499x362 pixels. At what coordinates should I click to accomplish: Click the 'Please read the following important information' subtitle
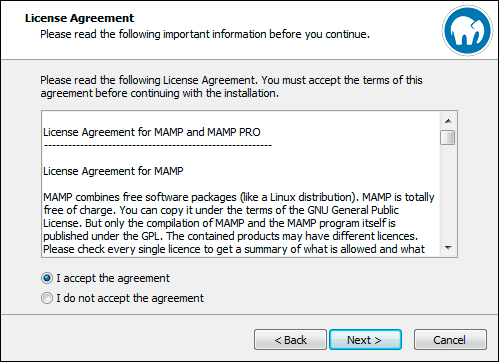[205, 34]
